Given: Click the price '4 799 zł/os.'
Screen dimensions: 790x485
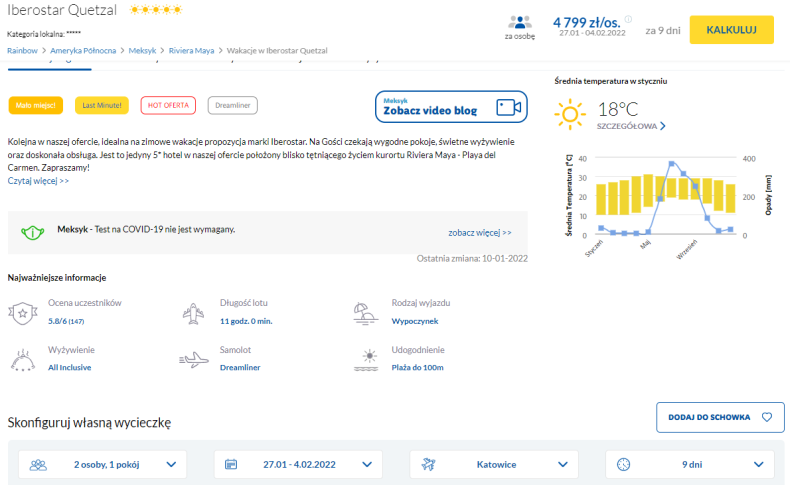Looking at the screenshot, I should [x=586, y=22].
